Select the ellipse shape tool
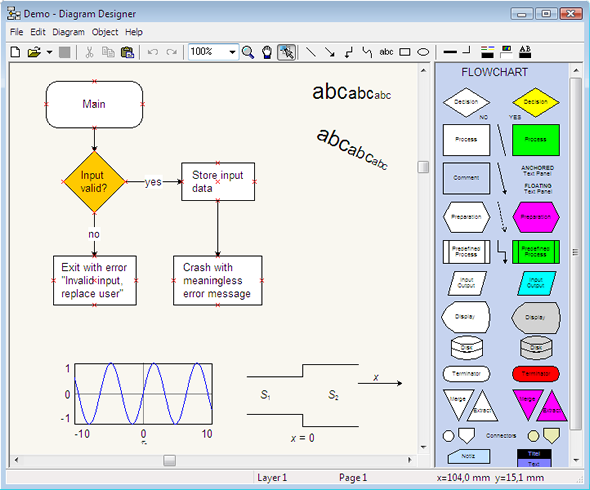This screenshot has height=490, width=590. pyautogui.click(x=423, y=52)
